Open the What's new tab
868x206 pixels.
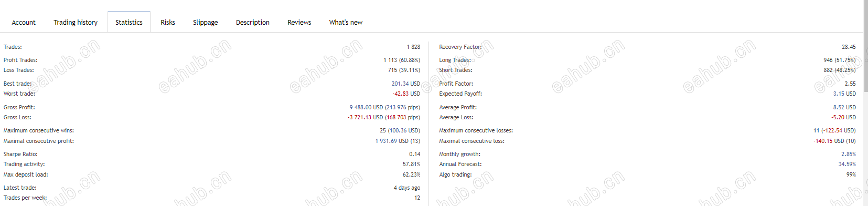point(346,22)
